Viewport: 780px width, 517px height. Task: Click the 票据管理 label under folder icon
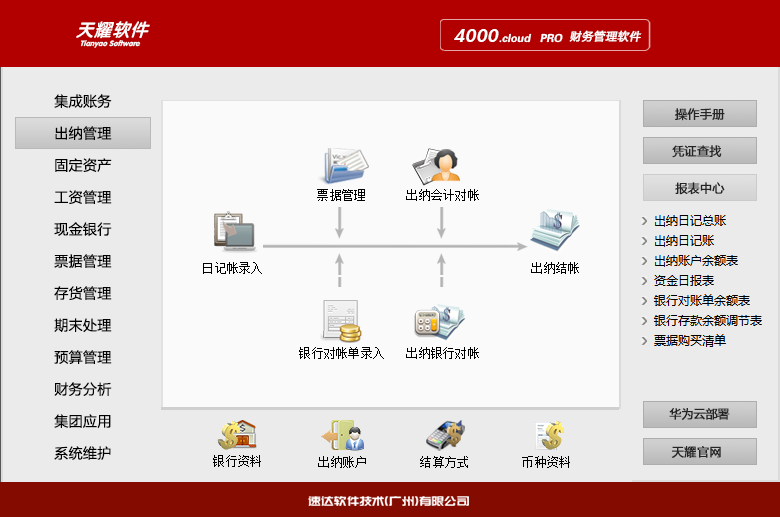point(341,195)
